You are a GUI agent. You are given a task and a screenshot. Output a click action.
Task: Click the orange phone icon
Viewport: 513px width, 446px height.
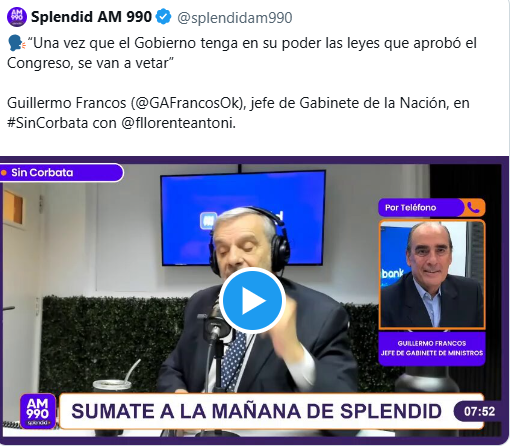tap(473, 208)
